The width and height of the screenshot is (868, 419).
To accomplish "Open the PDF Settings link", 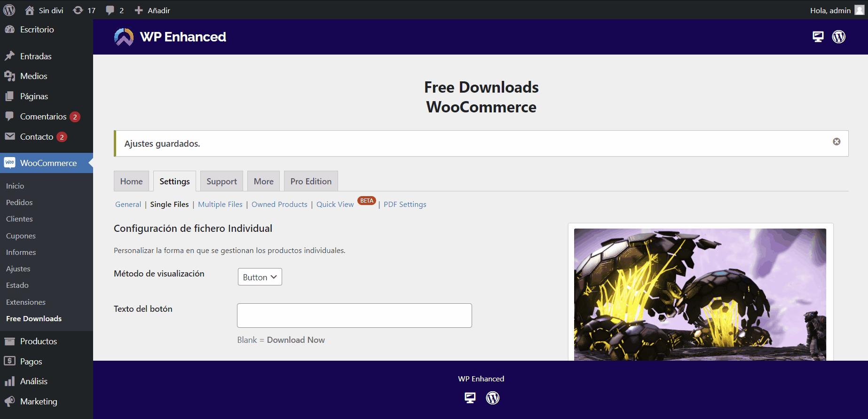I will click(x=405, y=205).
